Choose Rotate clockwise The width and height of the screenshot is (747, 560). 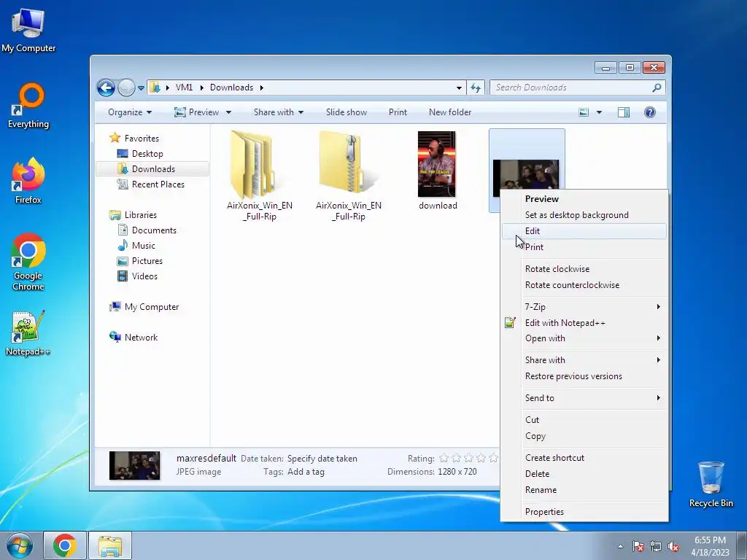pyautogui.click(x=584, y=269)
